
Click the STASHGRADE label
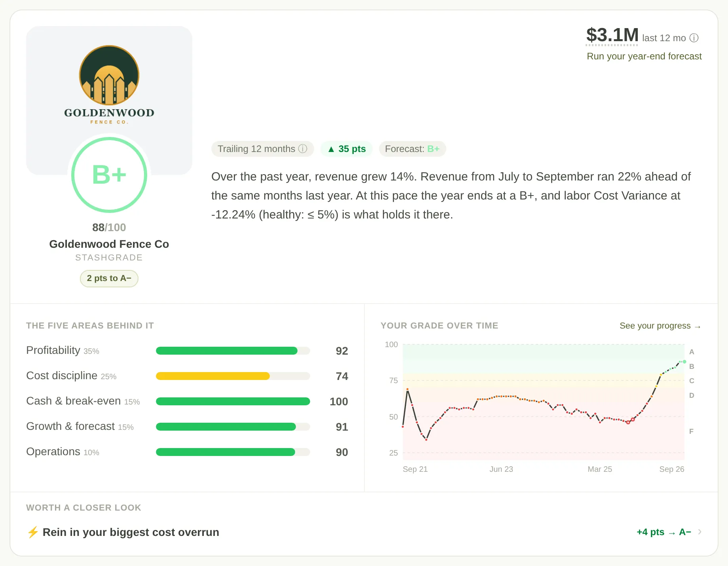coord(109,257)
